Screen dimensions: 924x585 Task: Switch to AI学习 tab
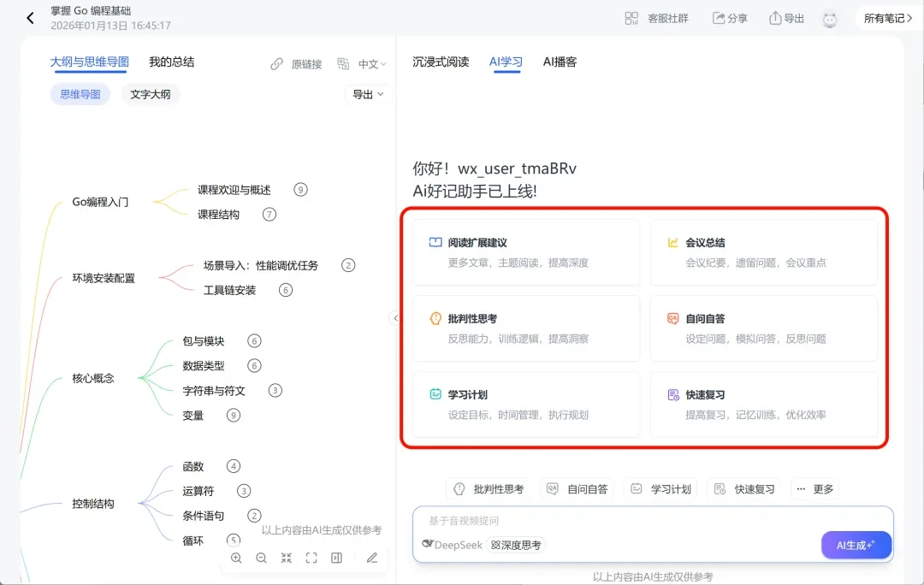click(506, 62)
